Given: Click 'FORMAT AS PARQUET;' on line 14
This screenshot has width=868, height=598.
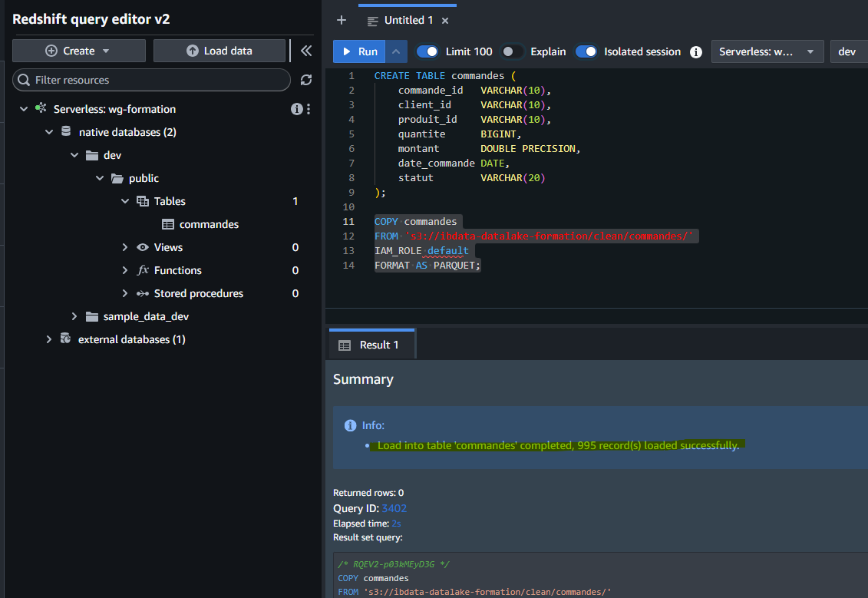Looking at the screenshot, I should pyautogui.click(x=427, y=266).
